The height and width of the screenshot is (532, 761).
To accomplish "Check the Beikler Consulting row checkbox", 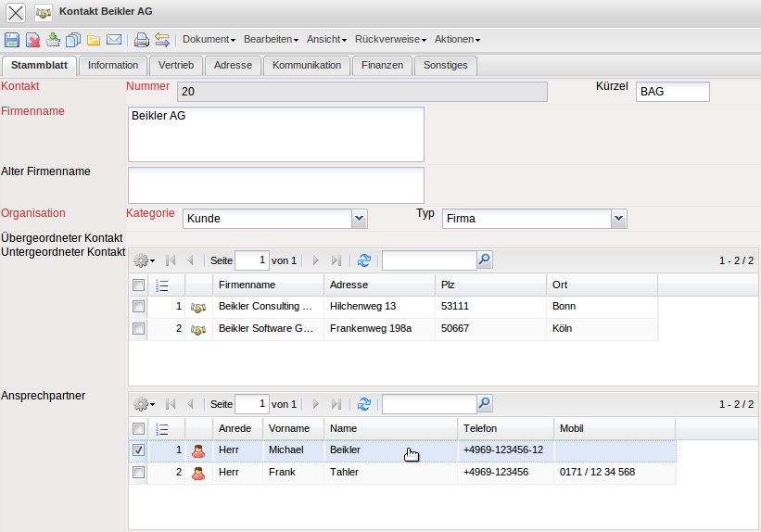I will (138, 306).
